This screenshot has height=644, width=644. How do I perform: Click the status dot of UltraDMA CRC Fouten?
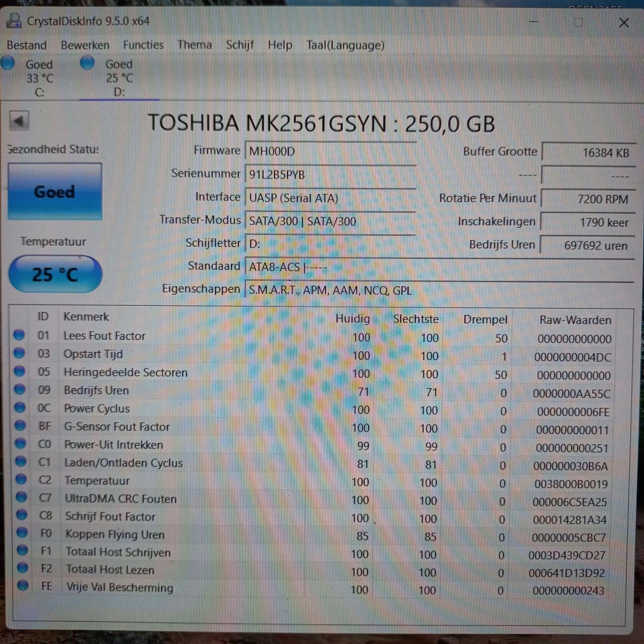(x=21, y=497)
